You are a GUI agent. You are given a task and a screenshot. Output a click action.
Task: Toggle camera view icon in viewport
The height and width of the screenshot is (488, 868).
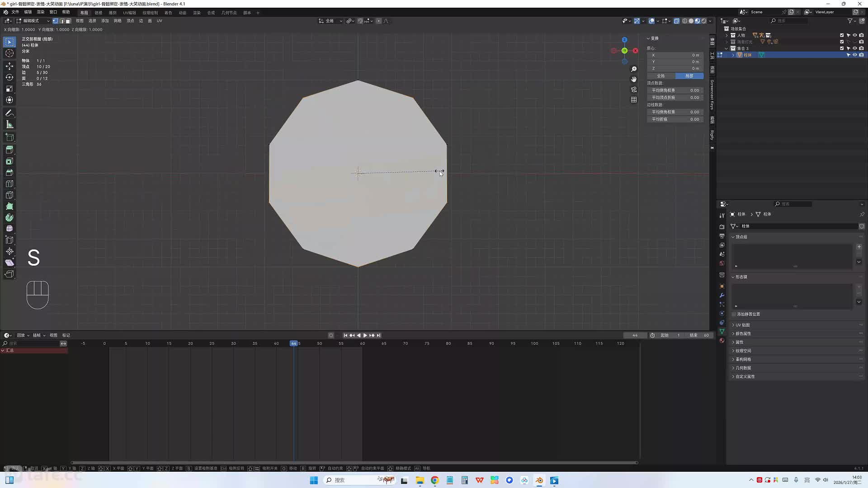[x=634, y=89]
